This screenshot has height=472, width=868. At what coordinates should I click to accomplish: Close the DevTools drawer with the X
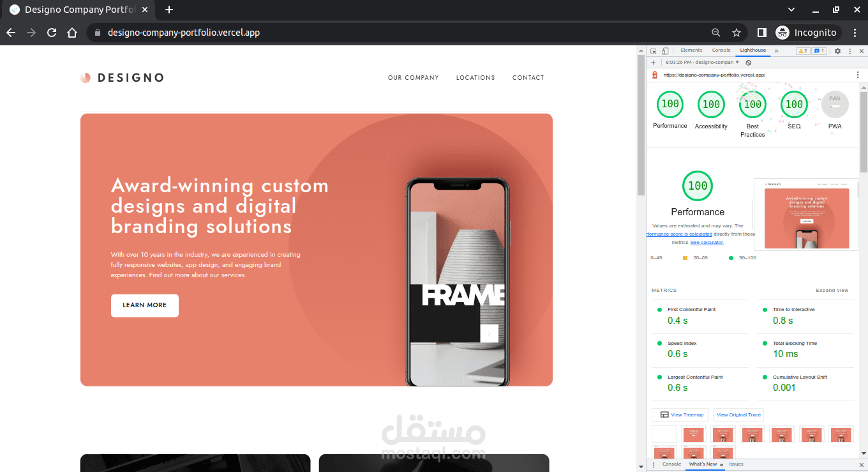pos(861,465)
